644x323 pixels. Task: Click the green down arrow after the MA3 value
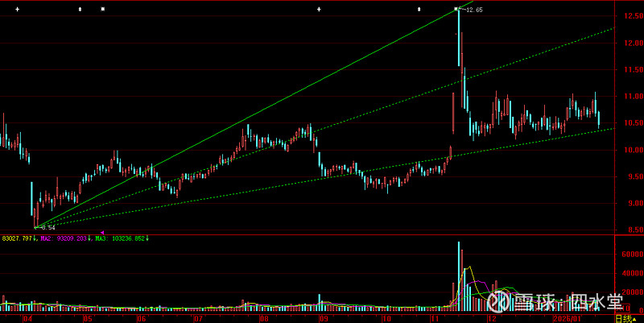coord(147,238)
